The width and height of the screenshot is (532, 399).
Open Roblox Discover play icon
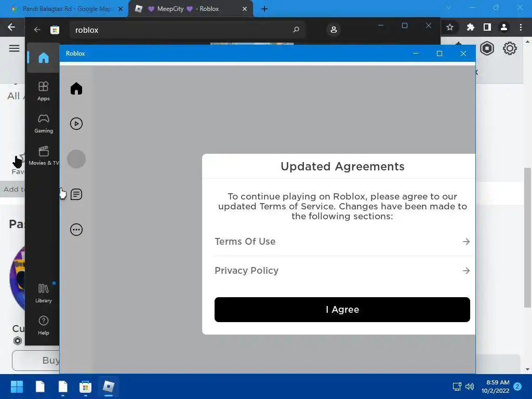pyautogui.click(x=76, y=124)
